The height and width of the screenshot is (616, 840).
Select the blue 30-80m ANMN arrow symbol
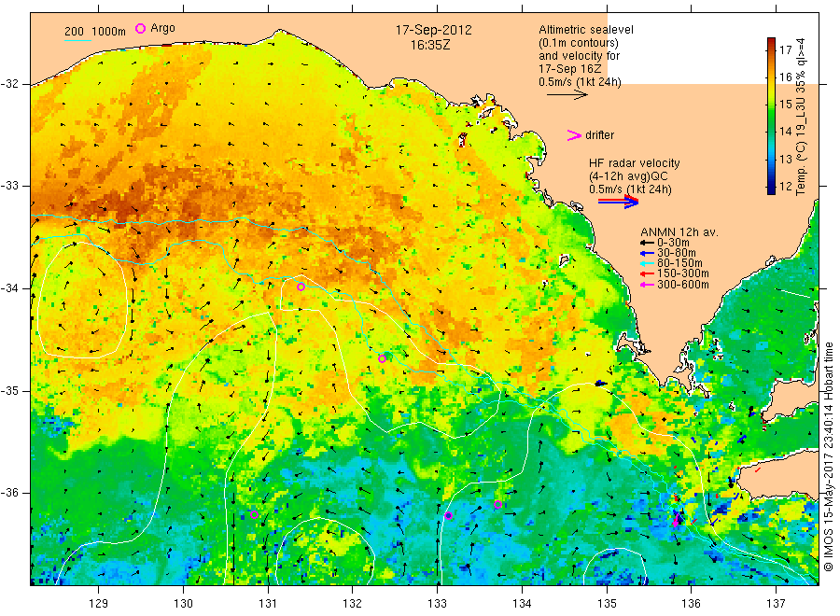point(647,253)
